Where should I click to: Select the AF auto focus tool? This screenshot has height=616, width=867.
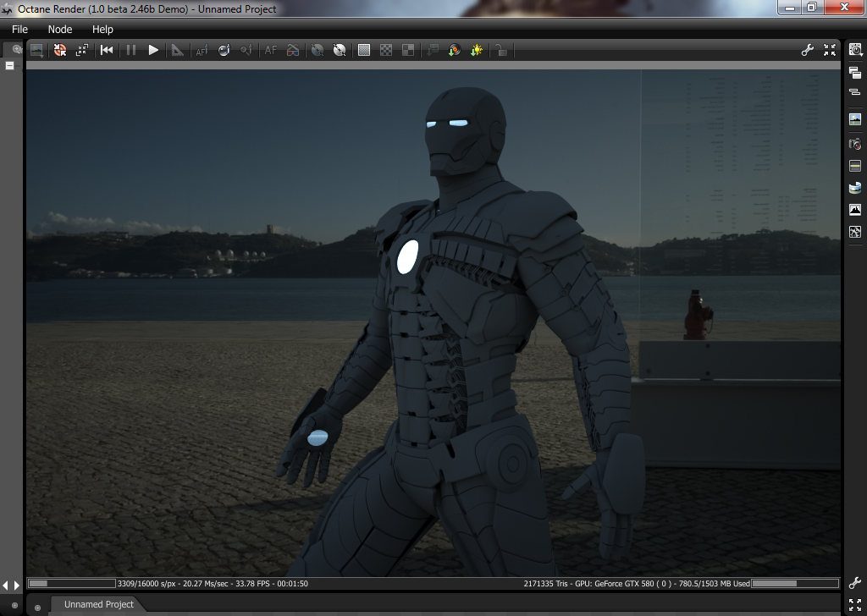coord(271,51)
